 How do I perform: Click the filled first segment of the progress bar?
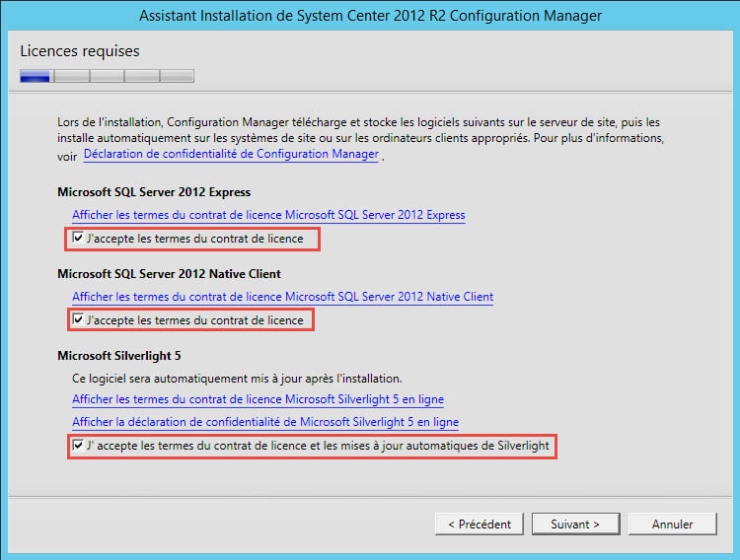(36, 76)
